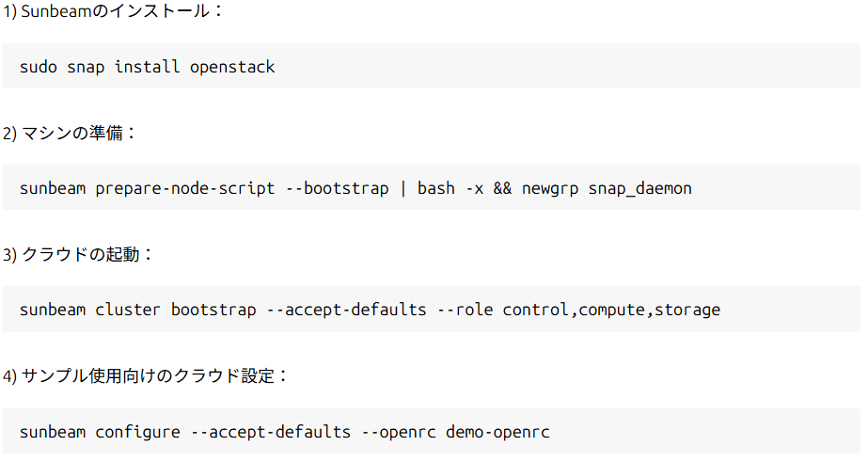Click the word "configure" in fourth command
This screenshot has width=868, height=462.
pyautogui.click(x=137, y=432)
